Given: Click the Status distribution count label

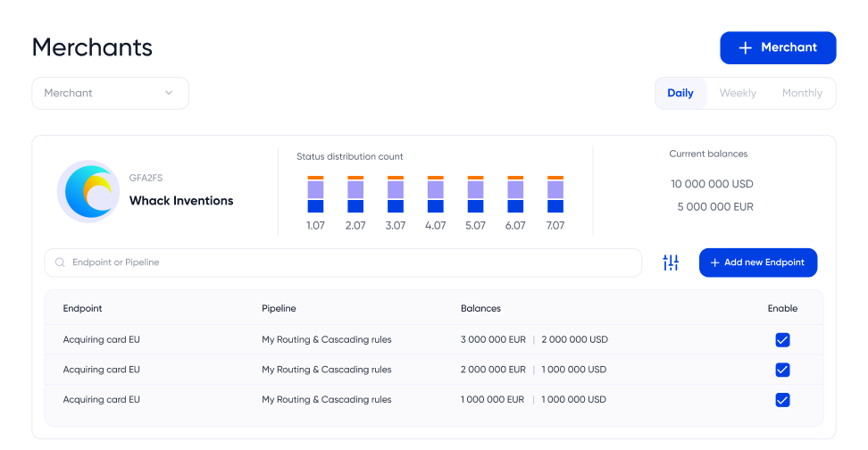Looking at the screenshot, I should click(x=350, y=156).
